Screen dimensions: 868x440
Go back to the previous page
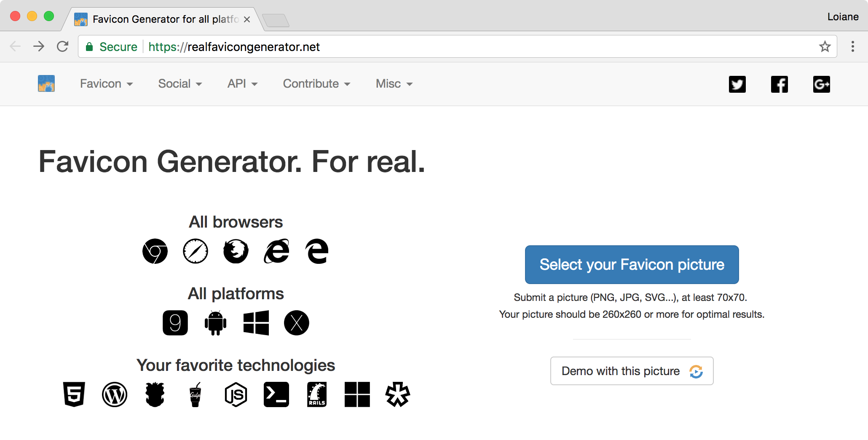click(x=15, y=46)
